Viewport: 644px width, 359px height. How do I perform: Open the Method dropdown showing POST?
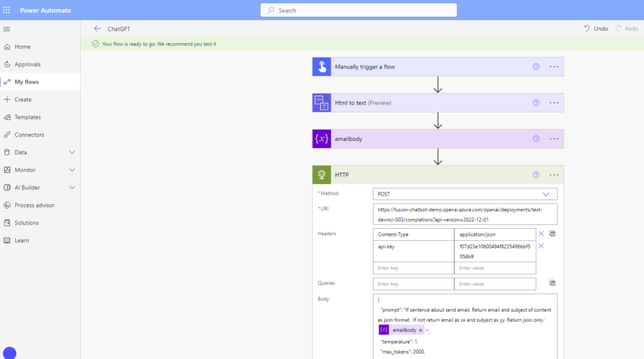[465, 194]
